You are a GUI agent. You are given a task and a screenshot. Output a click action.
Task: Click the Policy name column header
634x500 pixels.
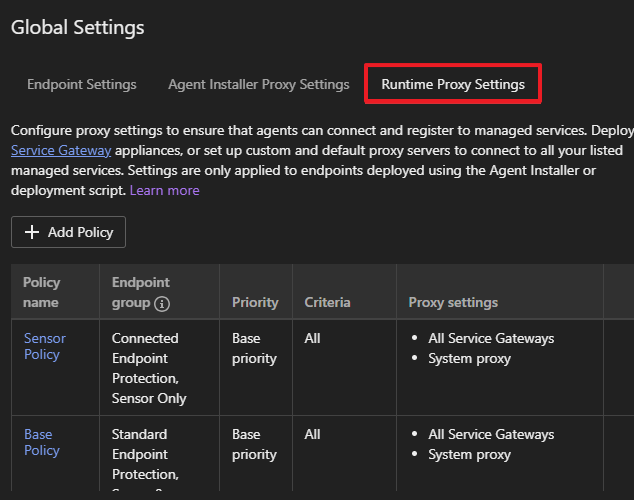pos(41,292)
